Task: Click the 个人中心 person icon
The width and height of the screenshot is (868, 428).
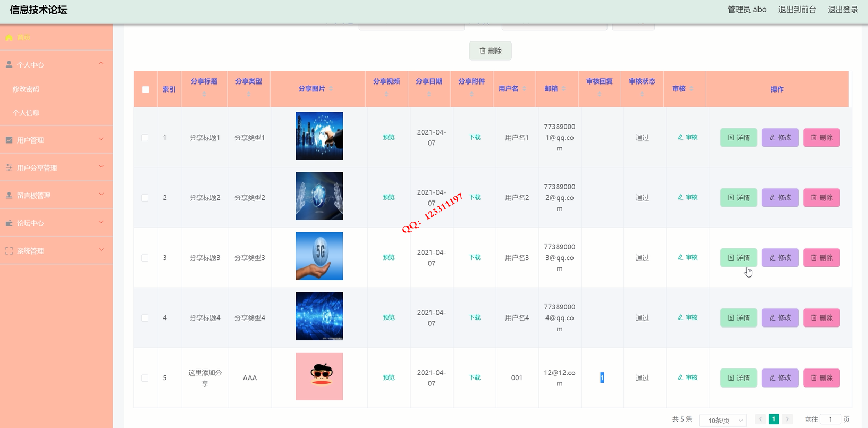Action: coord(9,64)
